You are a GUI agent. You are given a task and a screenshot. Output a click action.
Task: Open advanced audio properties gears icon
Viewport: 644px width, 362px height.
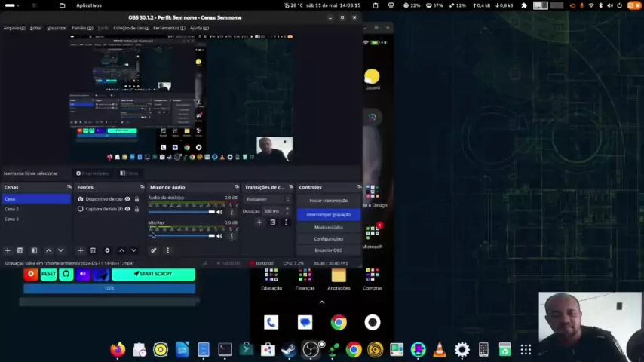click(153, 250)
